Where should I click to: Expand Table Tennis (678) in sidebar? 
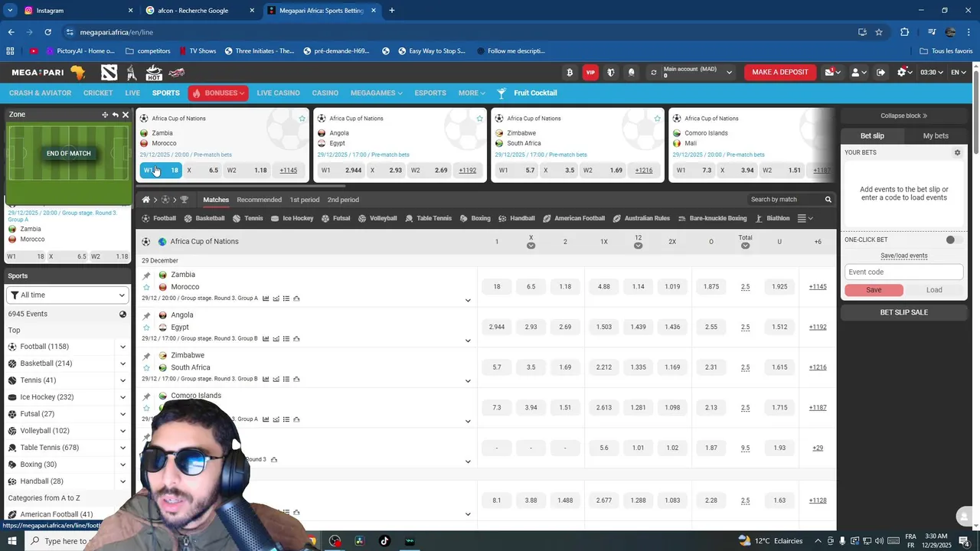(122, 448)
